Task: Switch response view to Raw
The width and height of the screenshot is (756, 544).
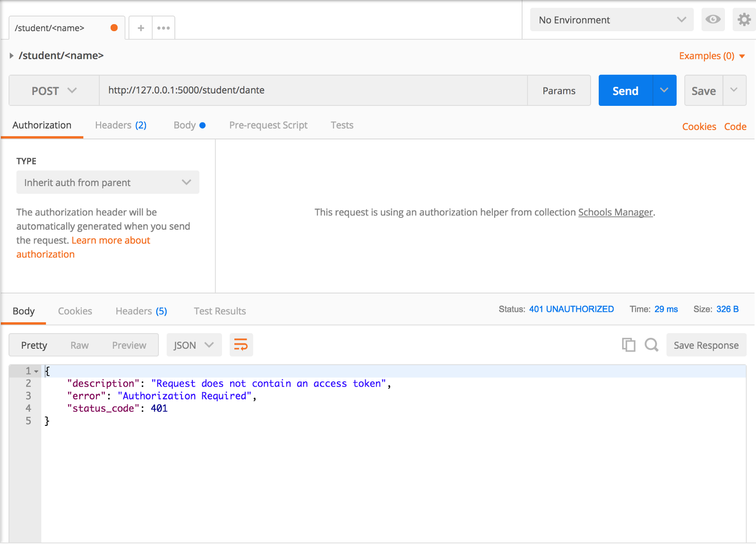Action: pos(79,345)
